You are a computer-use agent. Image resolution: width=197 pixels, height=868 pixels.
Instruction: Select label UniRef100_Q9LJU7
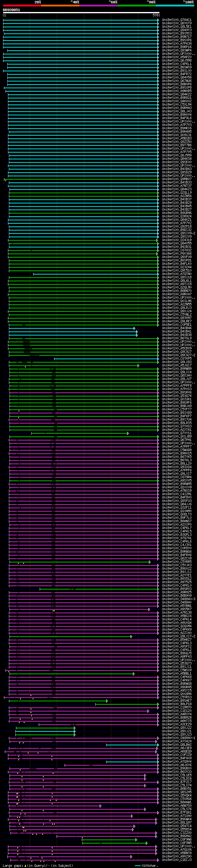[x=176, y=379]
